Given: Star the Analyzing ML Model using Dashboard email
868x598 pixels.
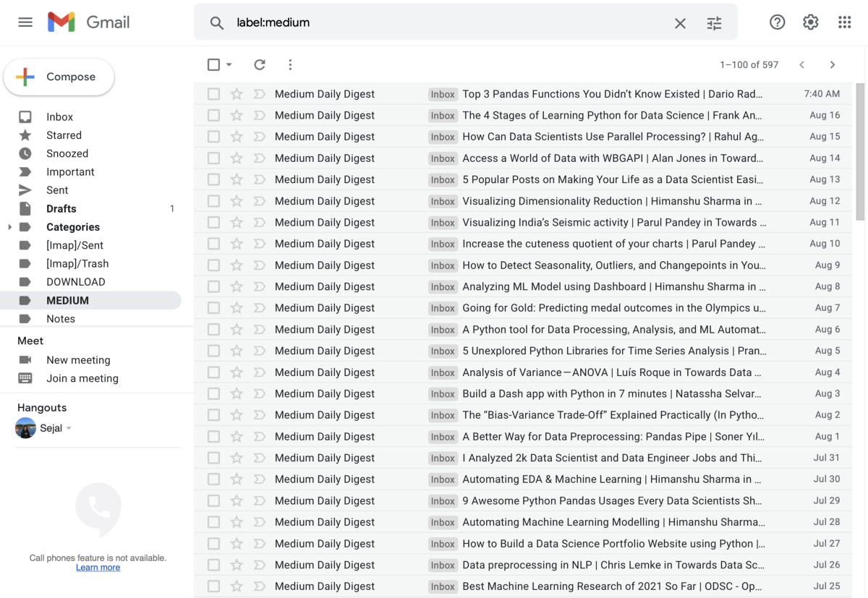Looking at the screenshot, I should tap(237, 286).
